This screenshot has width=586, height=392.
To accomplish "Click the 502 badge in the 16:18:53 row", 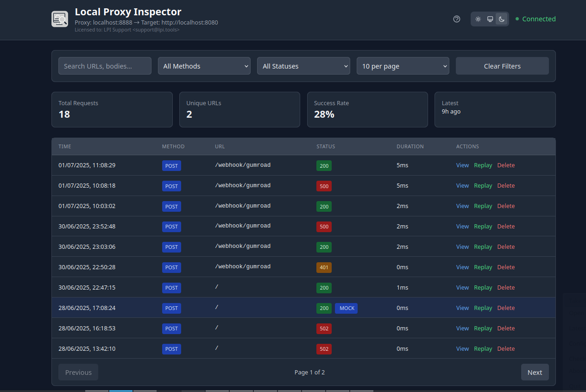I will 324,329.
